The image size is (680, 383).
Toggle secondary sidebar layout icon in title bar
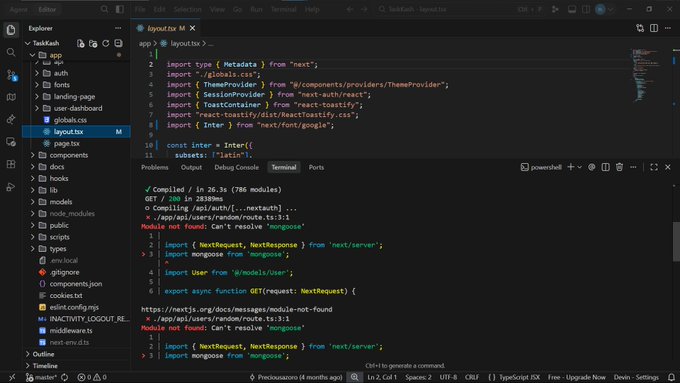tap(585, 9)
